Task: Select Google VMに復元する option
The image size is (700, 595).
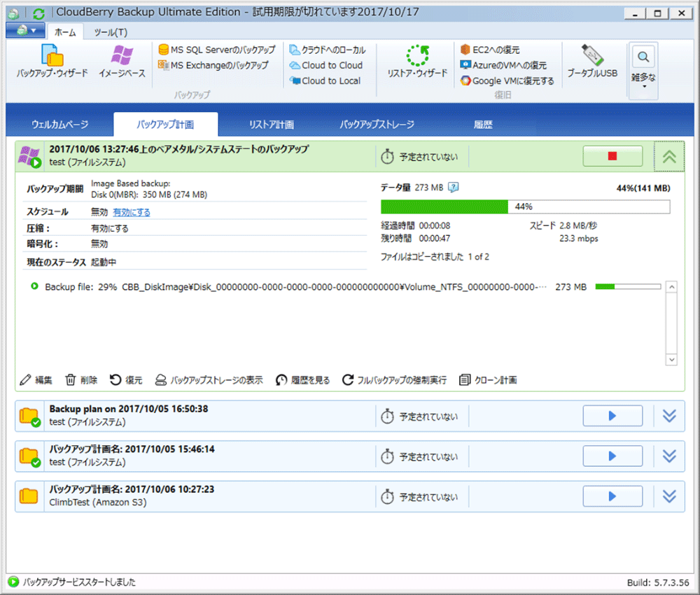Action: 507,80
